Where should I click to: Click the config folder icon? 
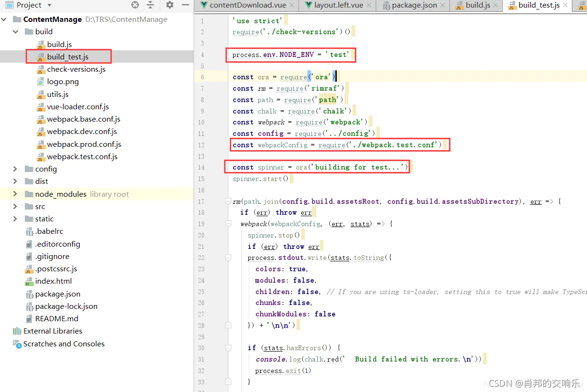[x=29, y=169]
